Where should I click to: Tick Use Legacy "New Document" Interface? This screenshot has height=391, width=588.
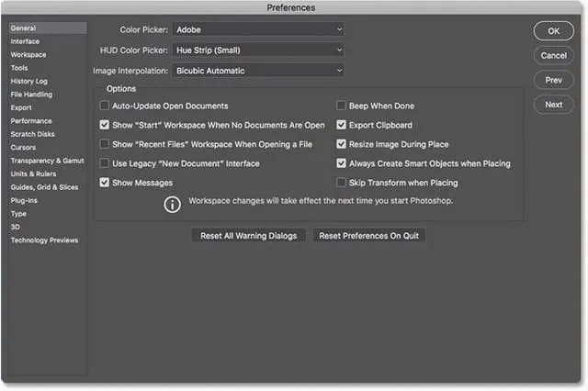(x=104, y=163)
